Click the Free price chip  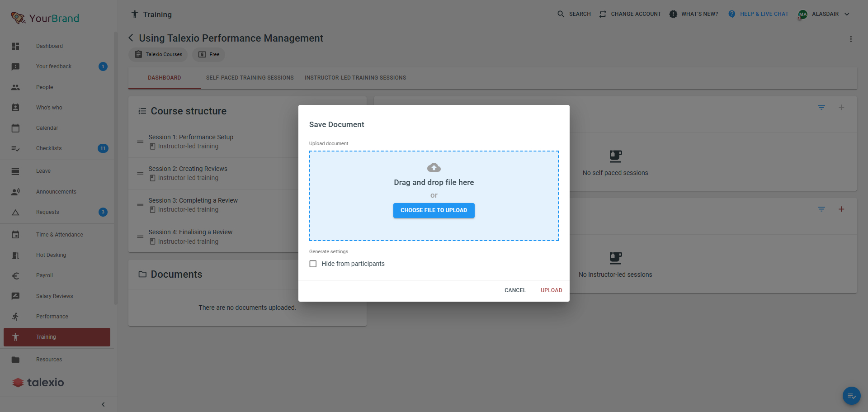click(208, 54)
